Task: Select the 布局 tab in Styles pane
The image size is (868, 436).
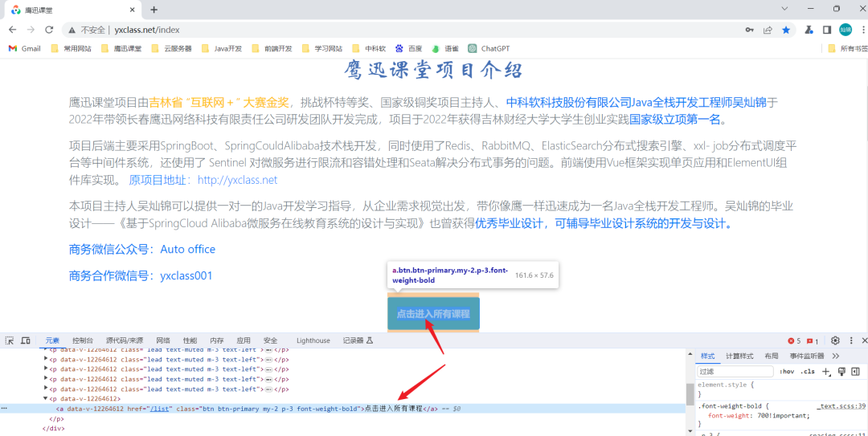Action: pos(771,356)
